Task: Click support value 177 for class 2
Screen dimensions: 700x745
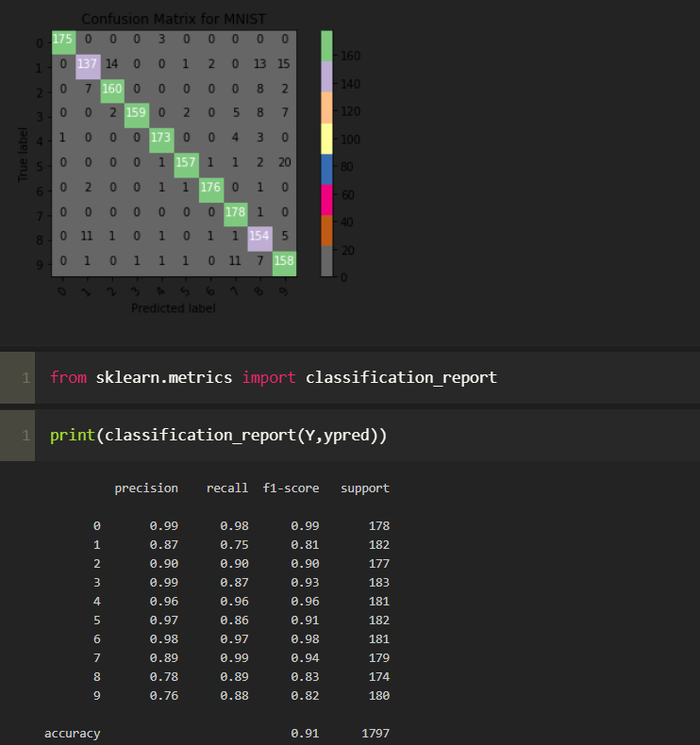Action: click(x=378, y=564)
